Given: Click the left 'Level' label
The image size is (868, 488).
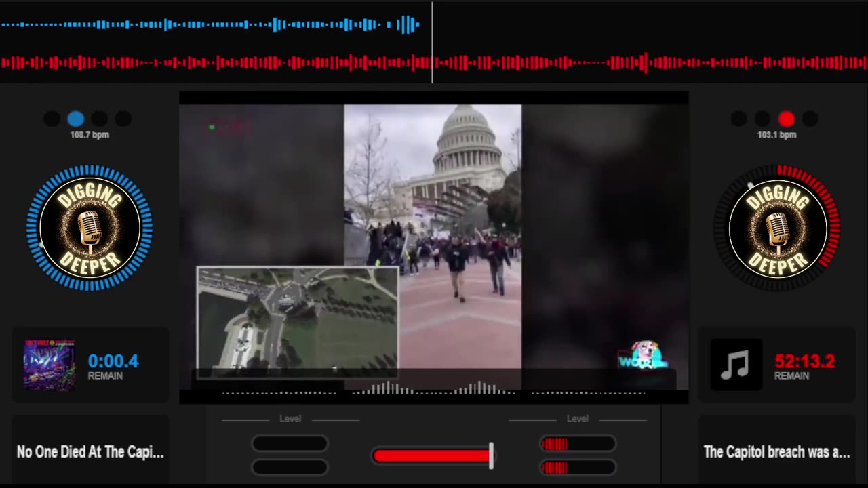Looking at the screenshot, I should (290, 419).
